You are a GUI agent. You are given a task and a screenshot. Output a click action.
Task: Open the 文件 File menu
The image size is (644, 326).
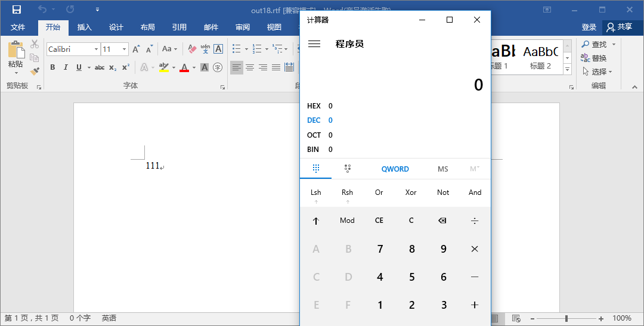[x=18, y=27]
